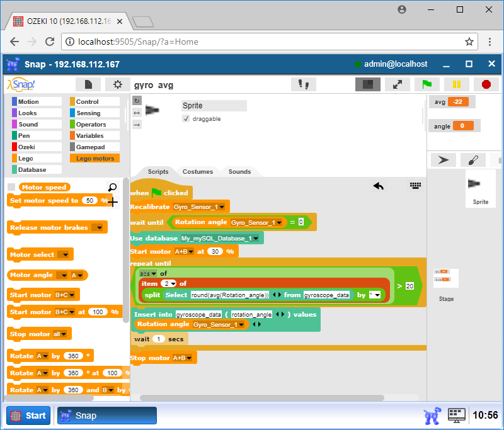Add a new turtle sprite
The image size is (504, 430).
click(444, 160)
